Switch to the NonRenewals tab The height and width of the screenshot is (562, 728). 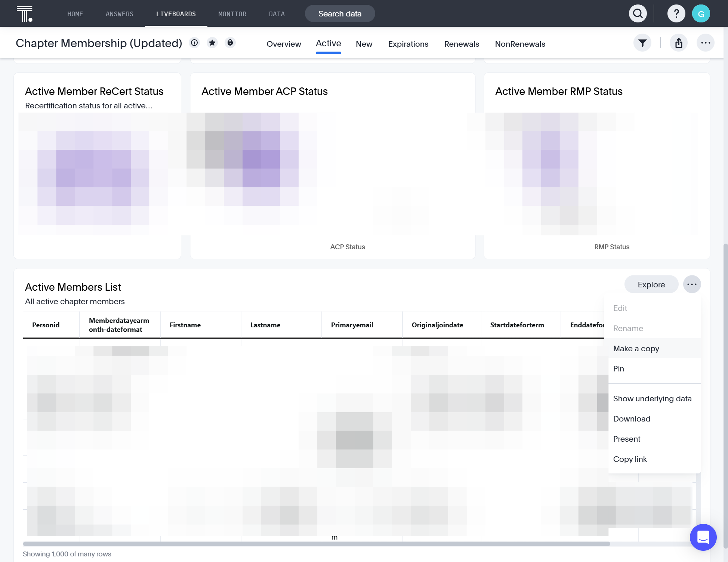tap(520, 44)
